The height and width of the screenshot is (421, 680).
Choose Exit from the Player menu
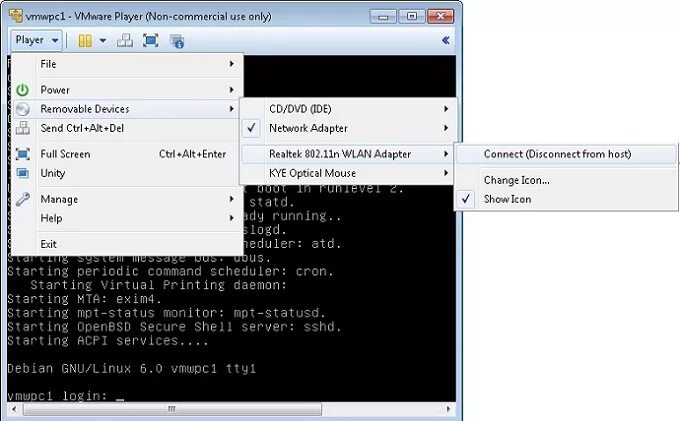point(128,244)
